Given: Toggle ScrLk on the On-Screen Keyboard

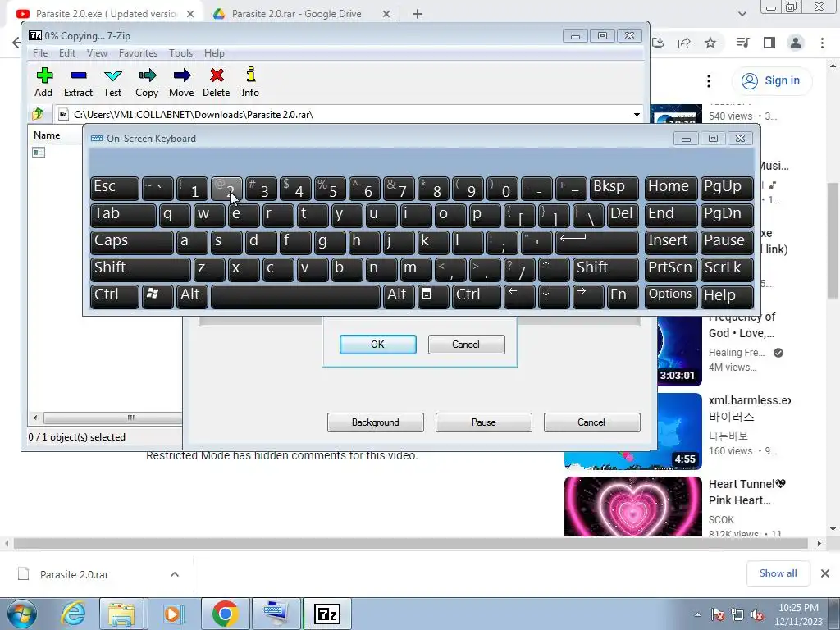Looking at the screenshot, I should pyautogui.click(x=727, y=268).
